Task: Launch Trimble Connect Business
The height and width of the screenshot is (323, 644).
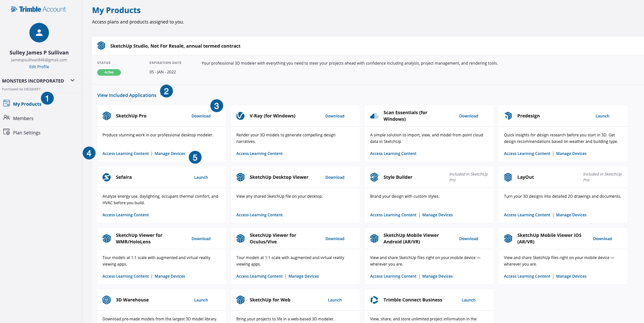Action: (469, 300)
